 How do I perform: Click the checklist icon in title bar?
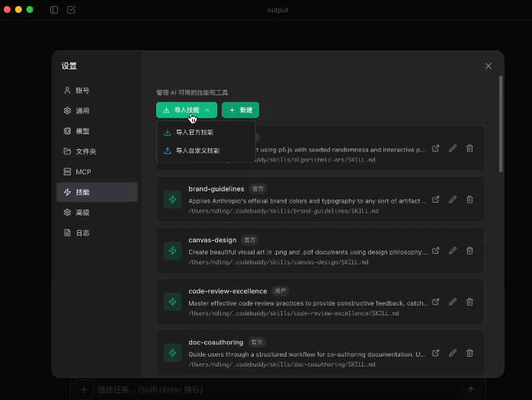[71, 10]
